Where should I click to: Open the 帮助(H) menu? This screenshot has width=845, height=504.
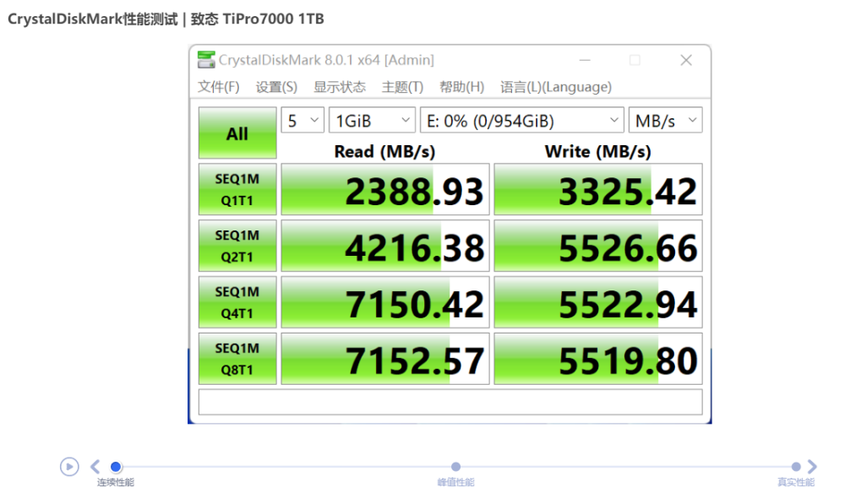[x=462, y=87]
